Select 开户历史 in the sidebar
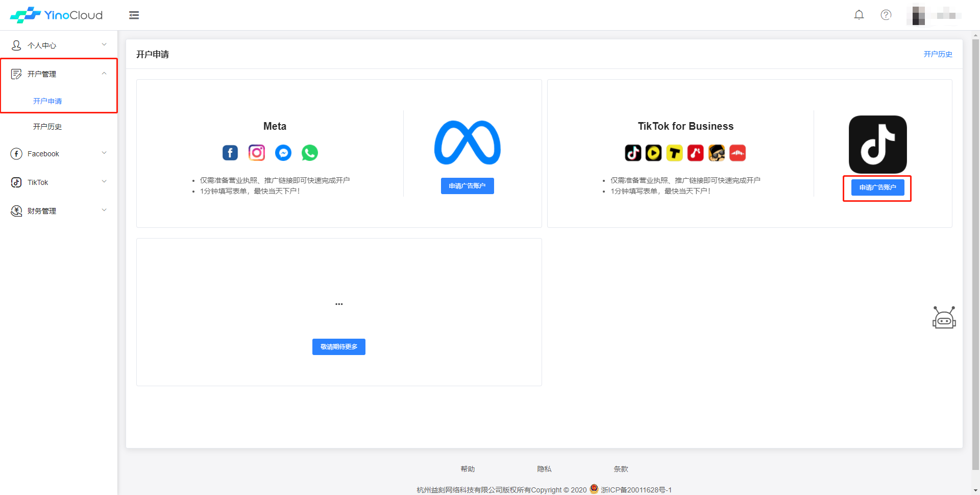 pyautogui.click(x=47, y=127)
